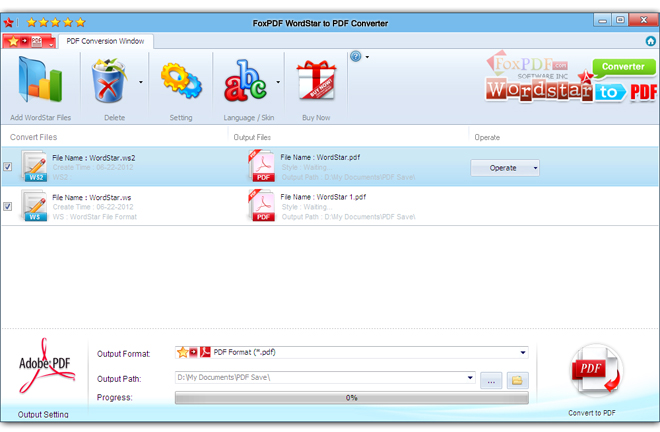
Task: Select 'File Name : WordStar 1.pdf' text
Action: (323, 197)
